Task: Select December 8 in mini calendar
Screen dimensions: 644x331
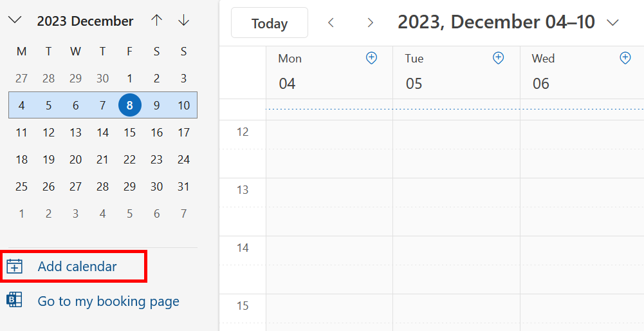Action: click(130, 106)
